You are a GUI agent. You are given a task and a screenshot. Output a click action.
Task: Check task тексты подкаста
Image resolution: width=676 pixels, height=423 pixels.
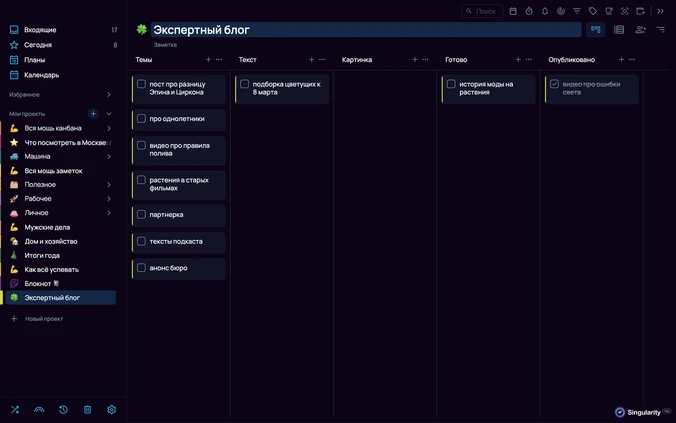pyautogui.click(x=141, y=241)
